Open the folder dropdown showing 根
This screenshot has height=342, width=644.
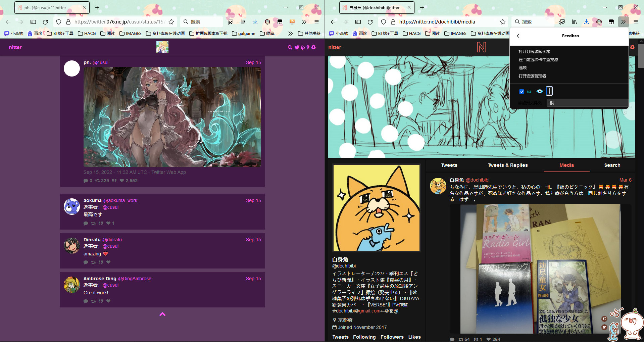pos(587,103)
